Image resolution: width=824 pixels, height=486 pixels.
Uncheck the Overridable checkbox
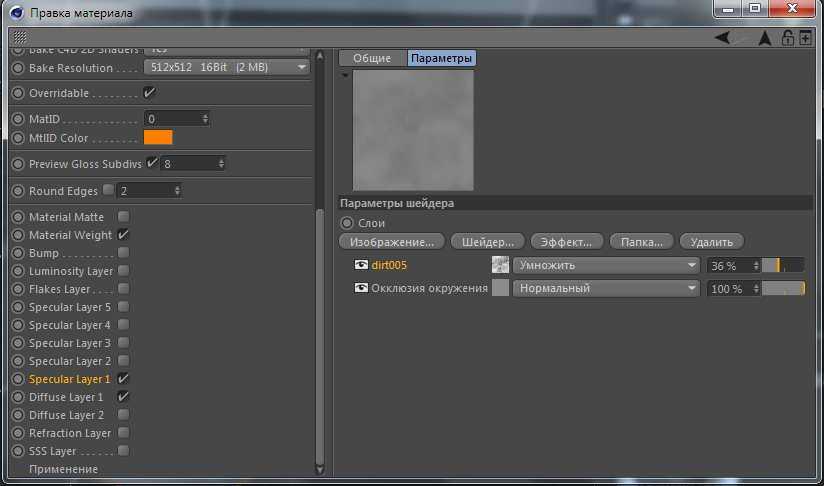pyautogui.click(x=150, y=93)
